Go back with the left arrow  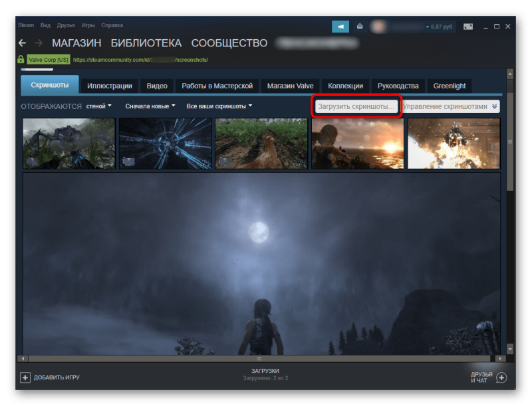point(23,43)
